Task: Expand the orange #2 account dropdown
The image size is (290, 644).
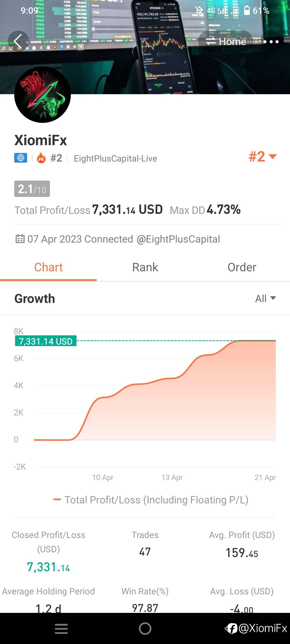Action: tap(263, 156)
